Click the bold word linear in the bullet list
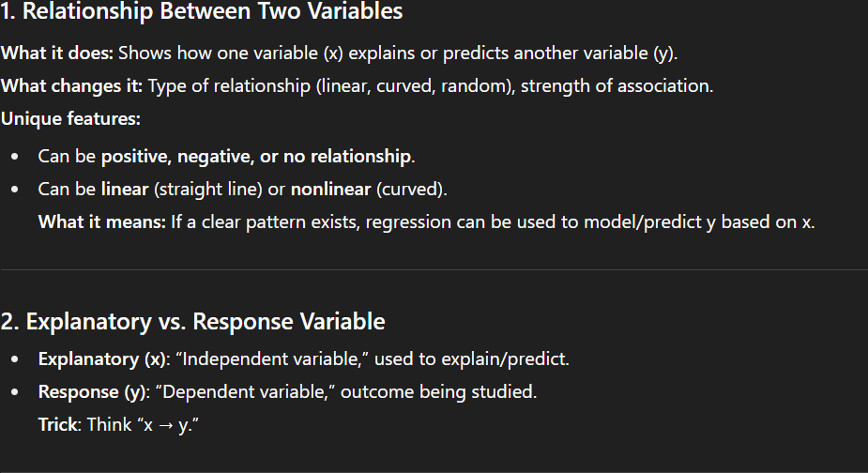The height and width of the screenshot is (473, 868). coord(125,190)
